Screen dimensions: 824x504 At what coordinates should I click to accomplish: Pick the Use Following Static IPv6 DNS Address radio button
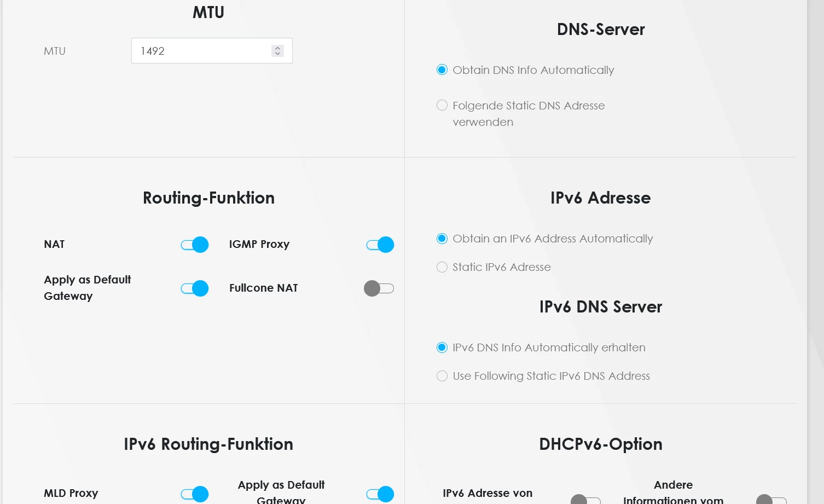442,376
